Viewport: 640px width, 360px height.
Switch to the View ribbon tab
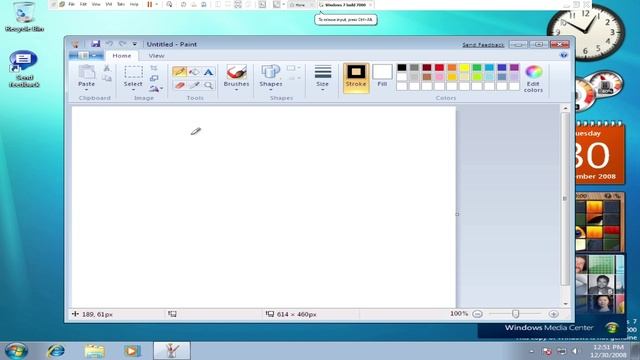(x=156, y=56)
